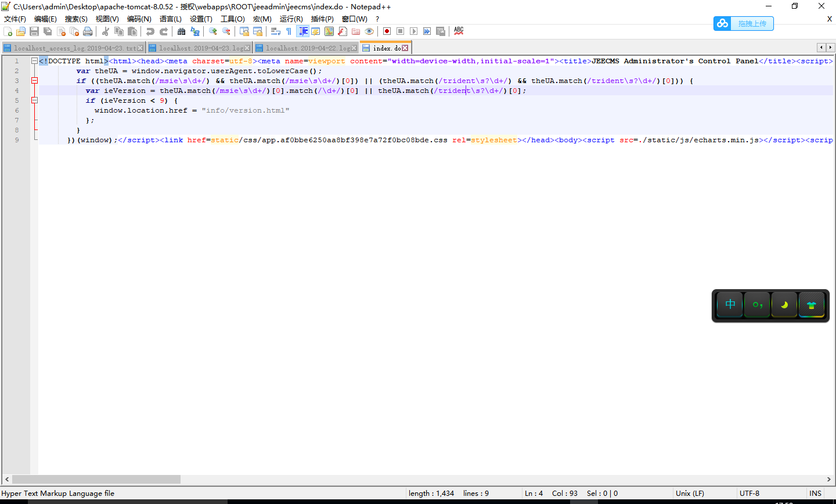Viewport: 836px width, 504px height.
Task: Click the Zoom In magnifier icon
Action: tap(213, 31)
